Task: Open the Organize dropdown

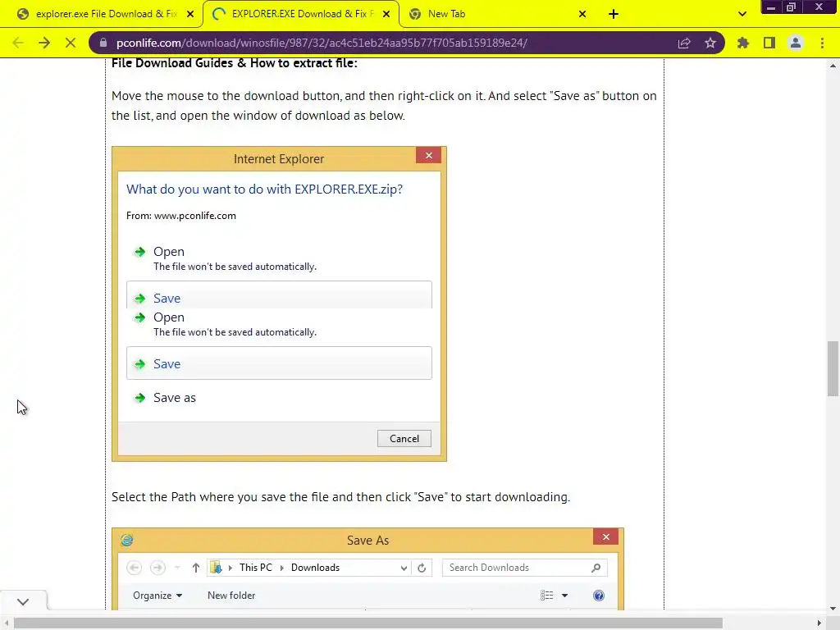Action: 157,596
